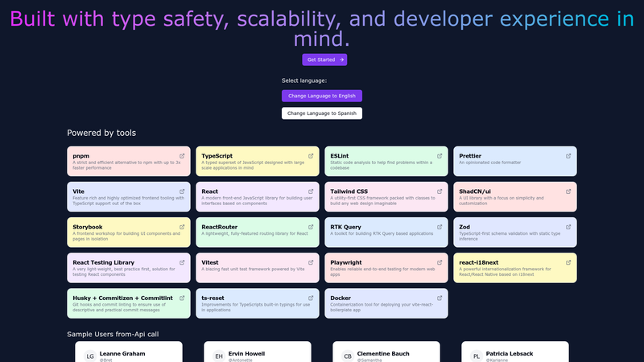The height and width of the screenshot is (362, 644).
Task: Select user name Clementine Bauch
Action: click(x=383, y=353)
